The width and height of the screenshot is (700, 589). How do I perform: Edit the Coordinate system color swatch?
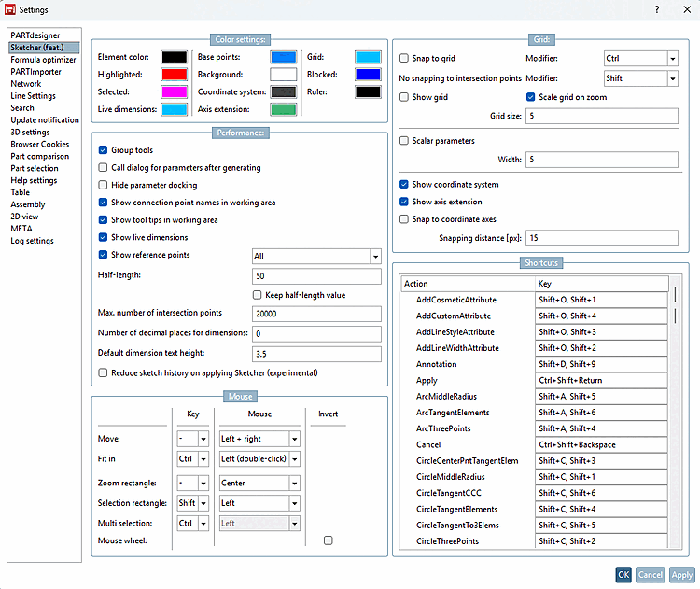coord(284,92)
